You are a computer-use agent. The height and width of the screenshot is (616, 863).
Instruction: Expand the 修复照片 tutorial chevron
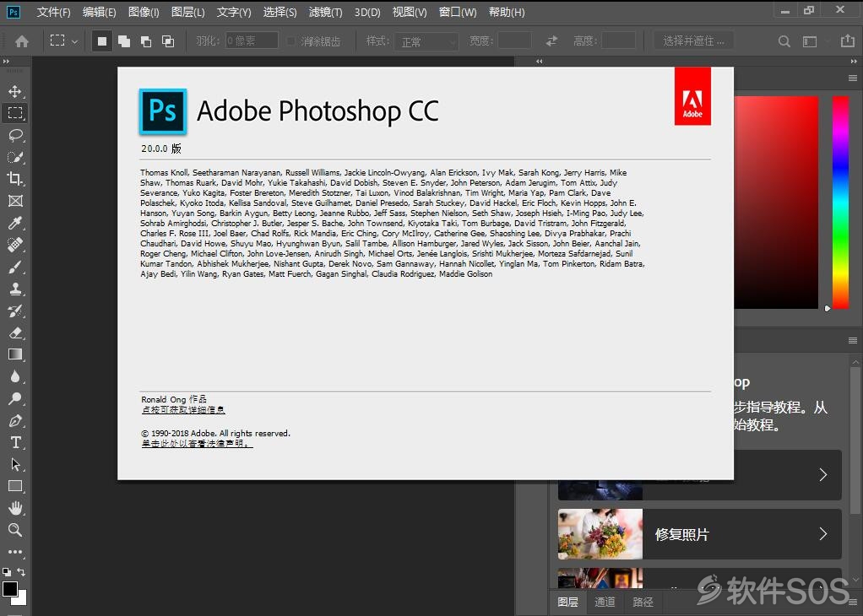(822, 533)
